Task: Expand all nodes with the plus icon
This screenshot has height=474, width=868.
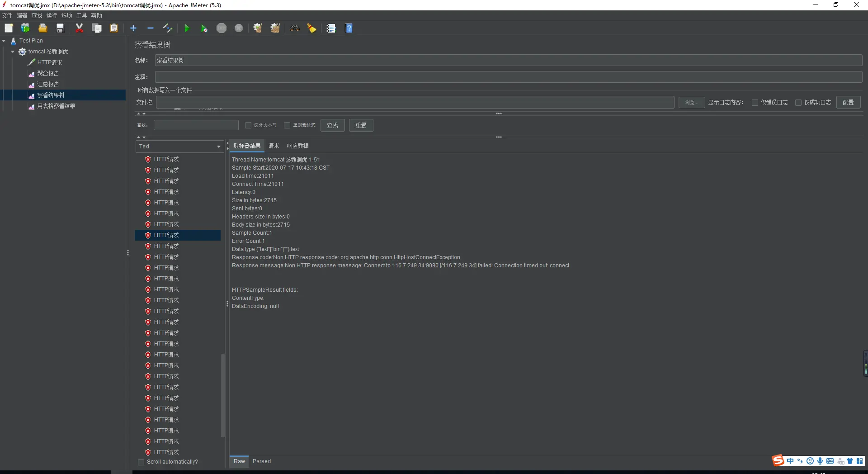Action: [133, 28]
